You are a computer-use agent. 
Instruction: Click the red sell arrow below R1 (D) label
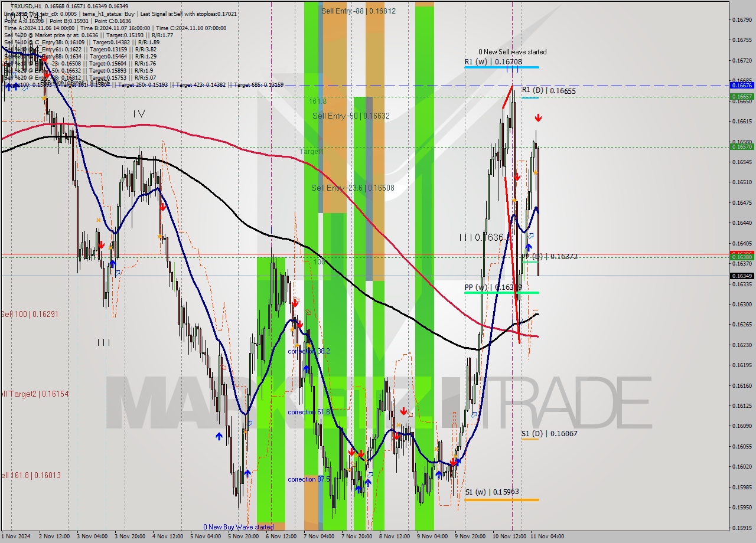coord(538,119)
